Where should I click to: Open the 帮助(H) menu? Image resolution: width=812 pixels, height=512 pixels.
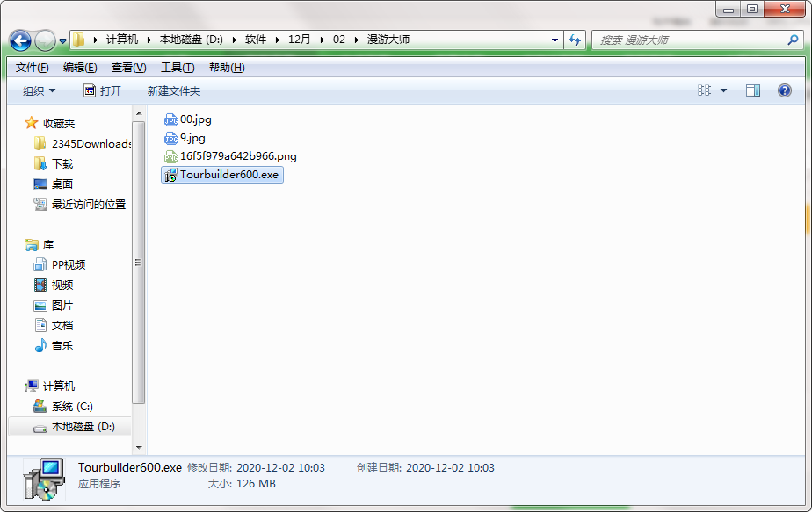[x=227, y=68]
